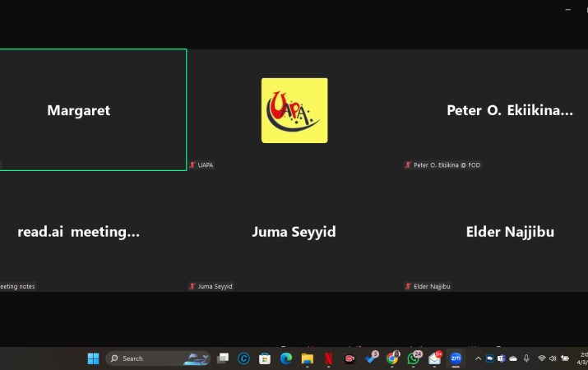This screenshot has height=370, width=588.
Task: Open Microsoft Edge from the taskbar
Action: [286, 358]
